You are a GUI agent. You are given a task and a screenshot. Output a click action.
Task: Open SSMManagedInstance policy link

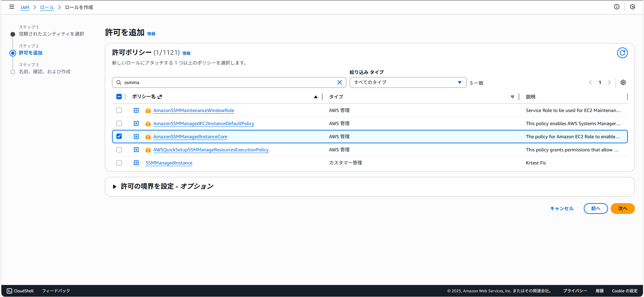tap(169, 163)
